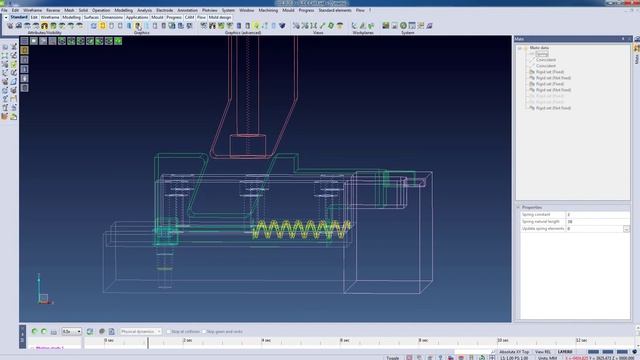The height and width of the screenshot is (360, 640).
Task: Select the Mate data root item
Action: coord(539,48)
